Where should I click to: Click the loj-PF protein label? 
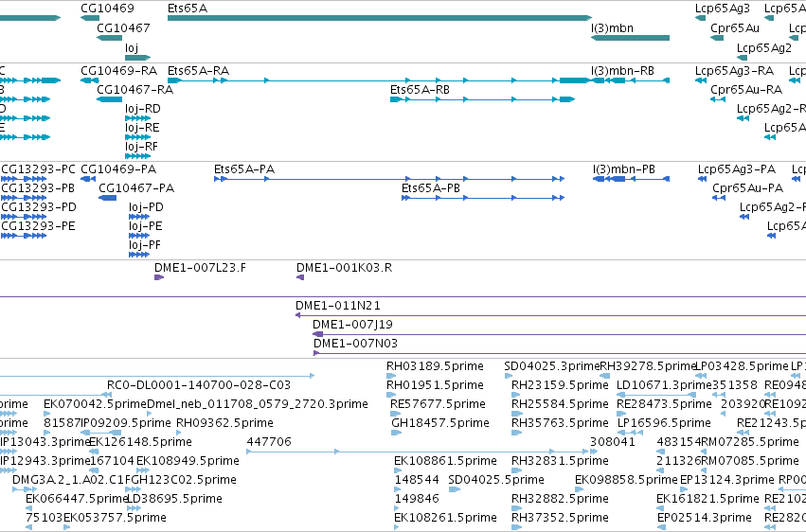(145, 245)
